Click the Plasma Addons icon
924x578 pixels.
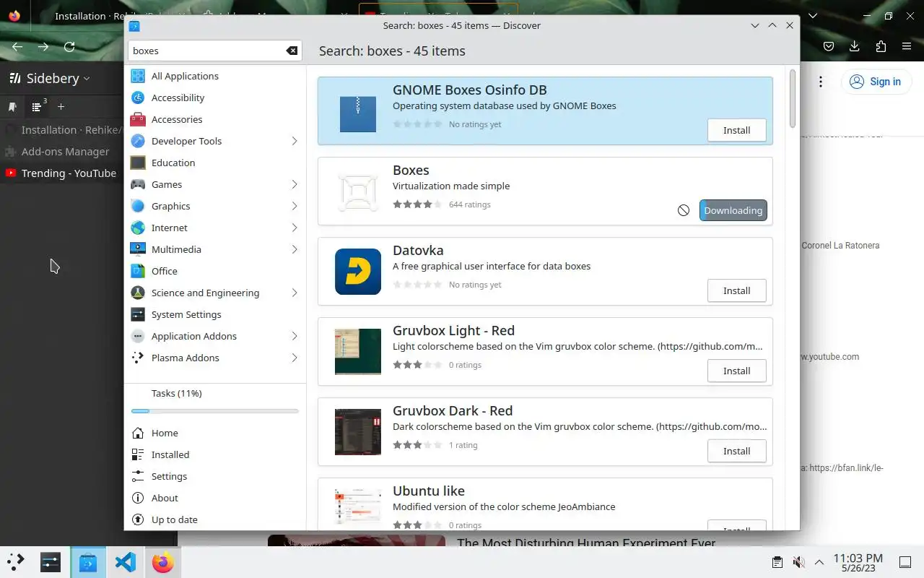click(x=138, y=358)
